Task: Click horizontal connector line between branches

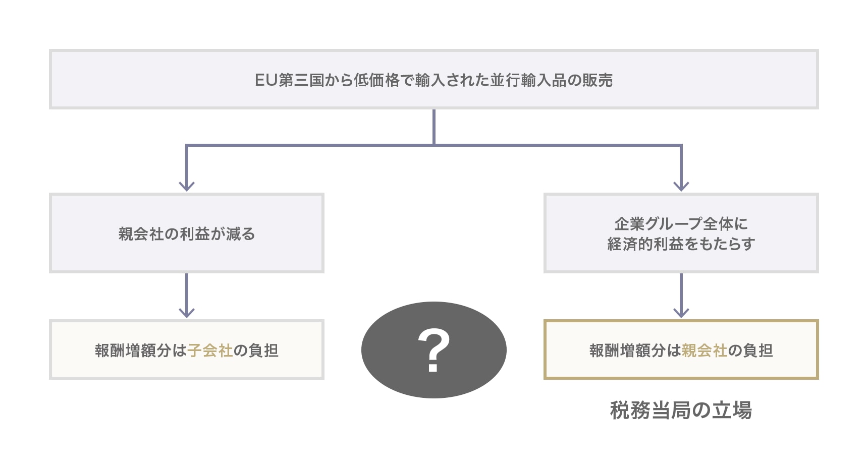Action: pyautogui.click(x=434, y=145)
